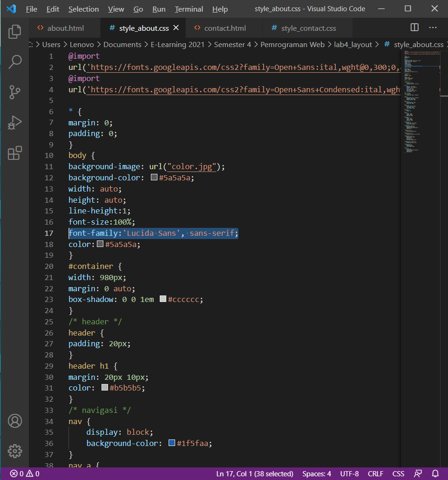Viewport: 448px width, 480px height.
Task: Open the Source Control view
Action: (14, 92)
